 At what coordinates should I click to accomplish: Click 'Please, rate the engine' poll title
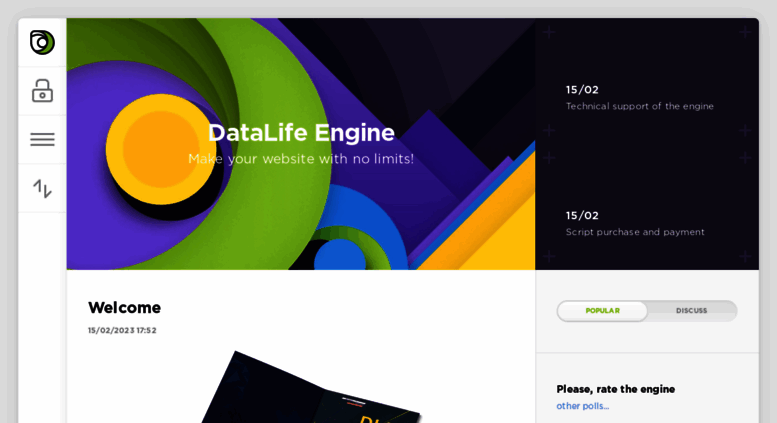(615, 389)
